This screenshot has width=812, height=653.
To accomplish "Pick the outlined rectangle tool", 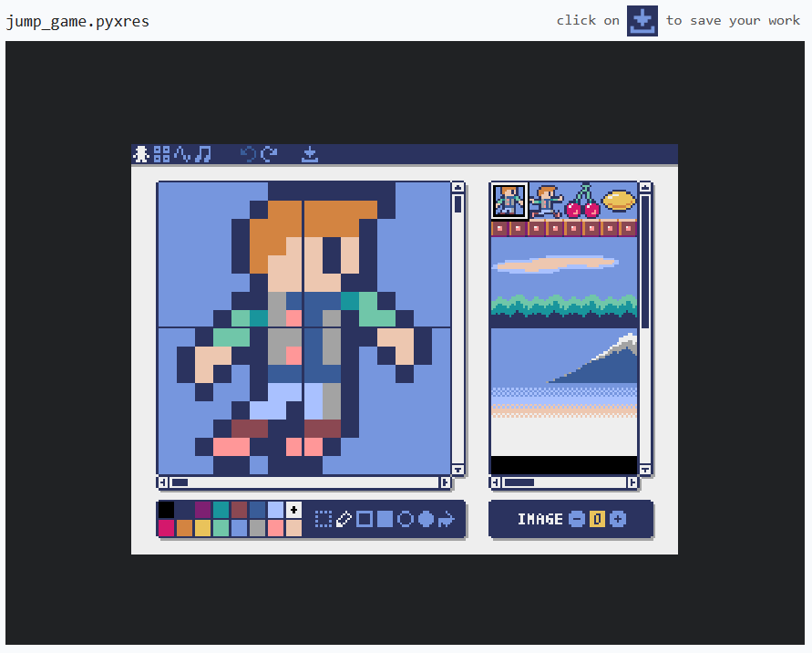I will coord(364,519).
